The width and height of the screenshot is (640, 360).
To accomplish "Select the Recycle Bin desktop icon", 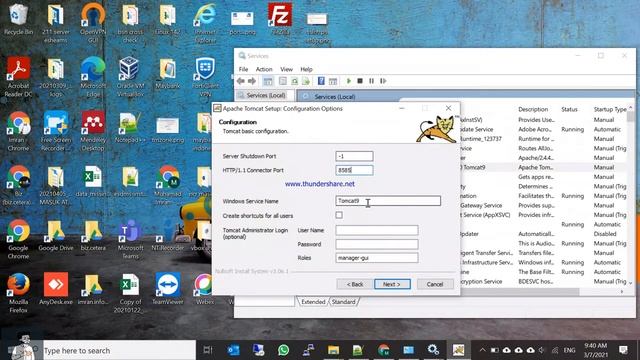I will coord(18,20).
